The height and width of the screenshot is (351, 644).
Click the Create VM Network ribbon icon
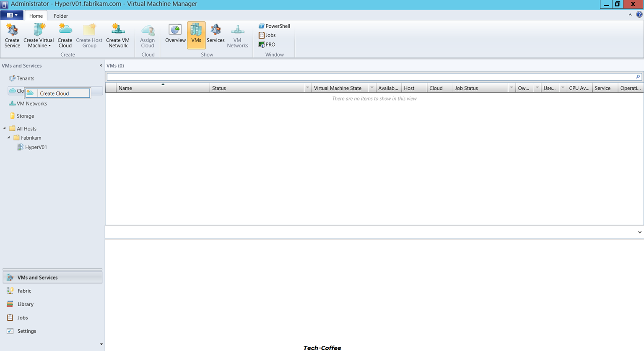[x=118, y=36]
